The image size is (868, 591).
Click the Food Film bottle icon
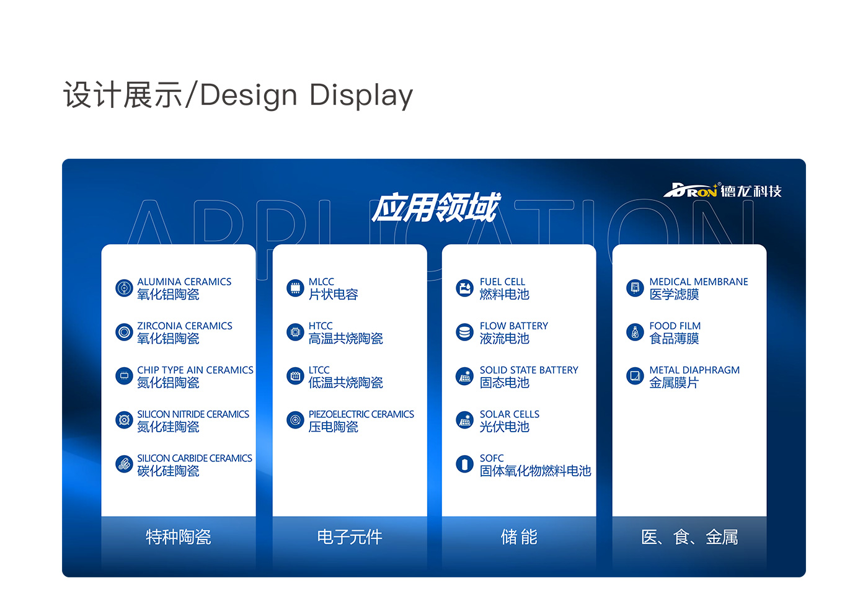click(x=635, y=332)
